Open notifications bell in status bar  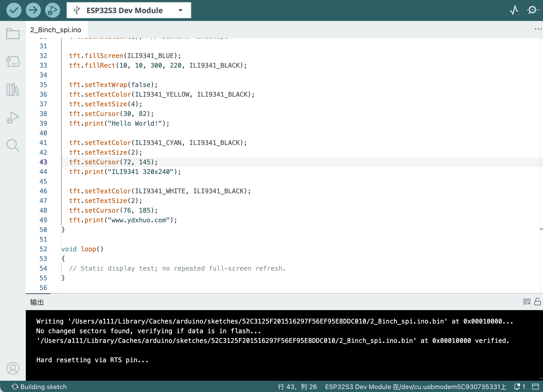point(519,387)
